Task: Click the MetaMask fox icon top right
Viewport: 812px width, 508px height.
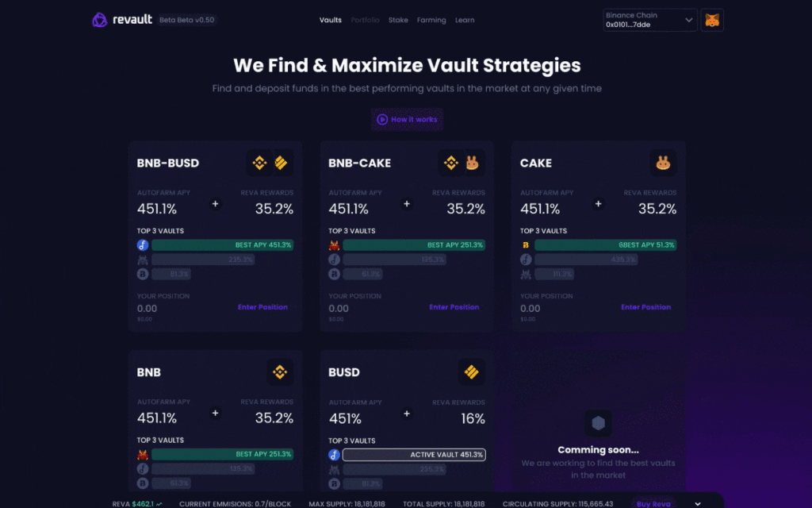Action: pos(711,19)
